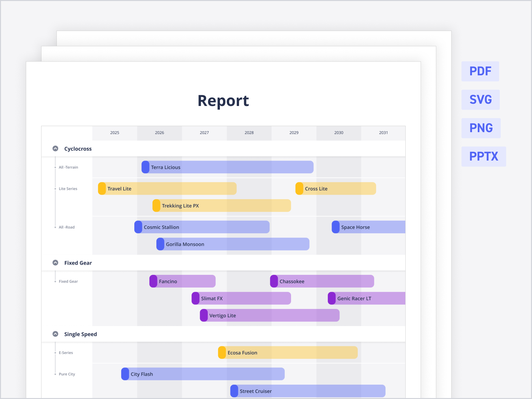Collapse the Fixed Gear group chevron
532x399 pixels.
[x=56, y=263]
